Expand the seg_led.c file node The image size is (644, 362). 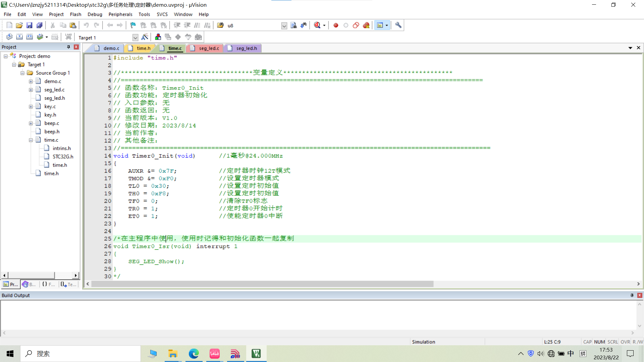[31, 90]
